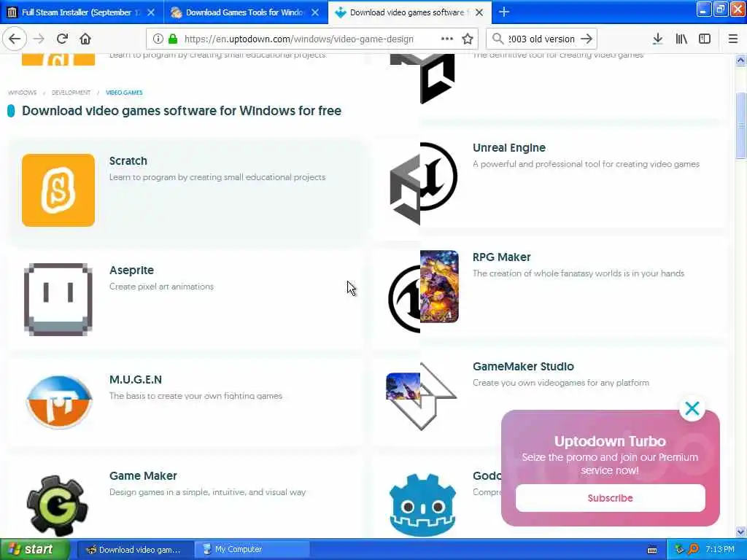The width and height of the screenshot is (747, 560).
Task: Click the Game Maker gear icon
Action: point(57,506)
